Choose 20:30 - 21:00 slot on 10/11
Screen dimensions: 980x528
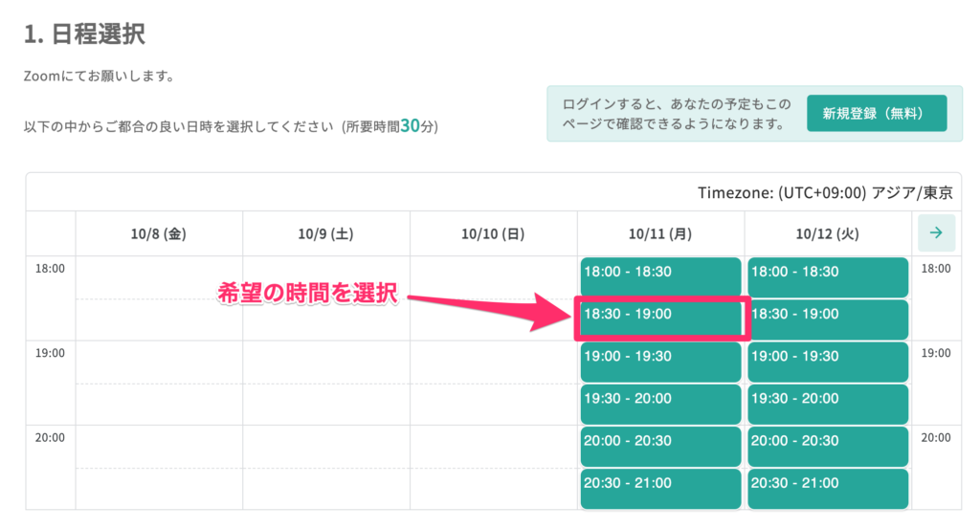(x=660, y=488)
